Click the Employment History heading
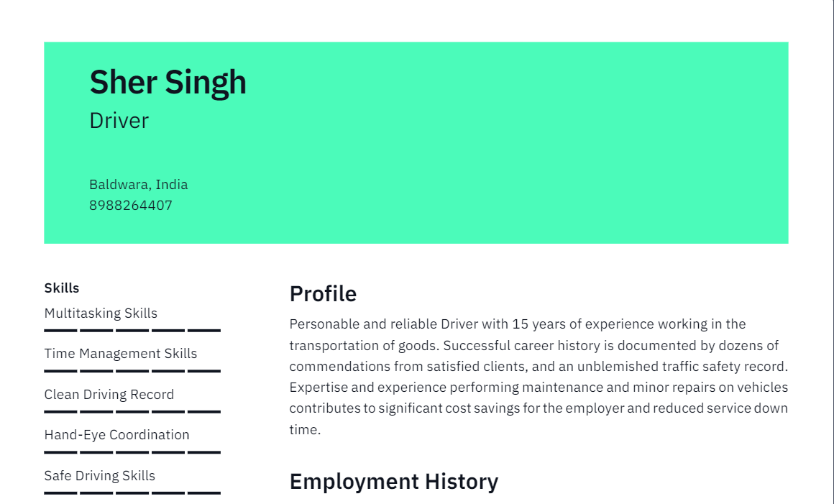Viewport: 834px width, 504px height. click(x=393, y=482)
